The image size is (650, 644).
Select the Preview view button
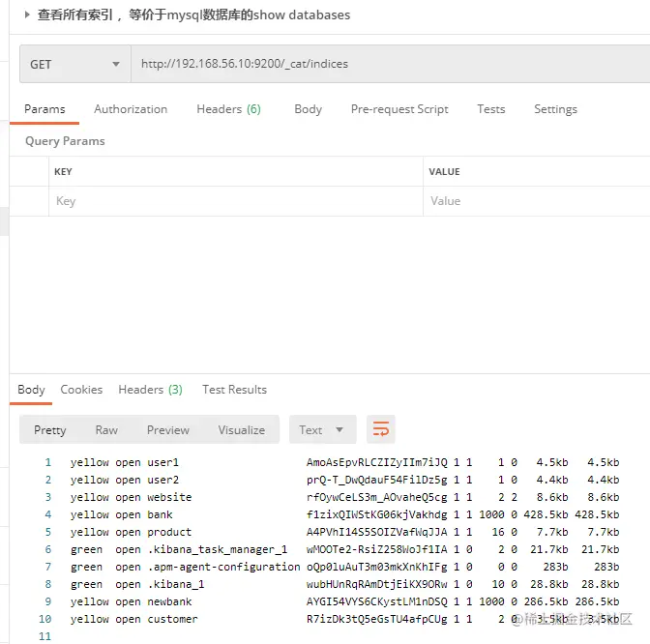point(168,429)
